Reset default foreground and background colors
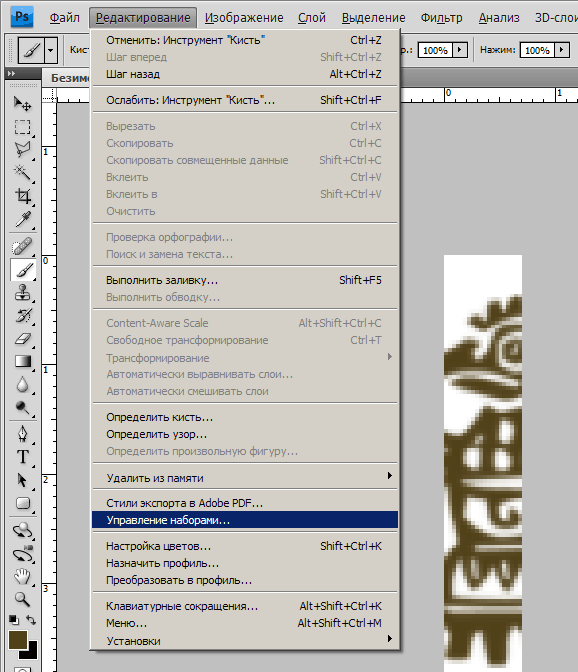 coord(14,620)
